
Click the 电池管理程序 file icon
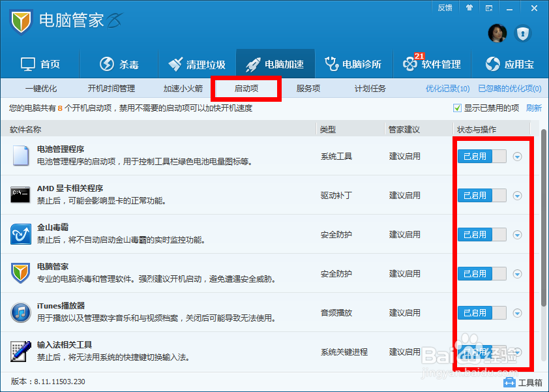pos(21,155)
